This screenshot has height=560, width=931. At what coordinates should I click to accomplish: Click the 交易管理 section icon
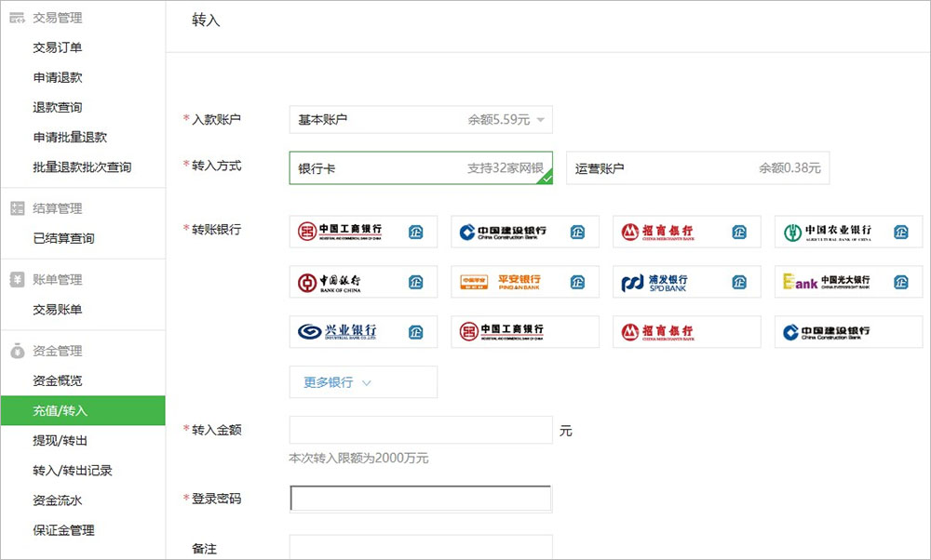(x=17, y=18)
